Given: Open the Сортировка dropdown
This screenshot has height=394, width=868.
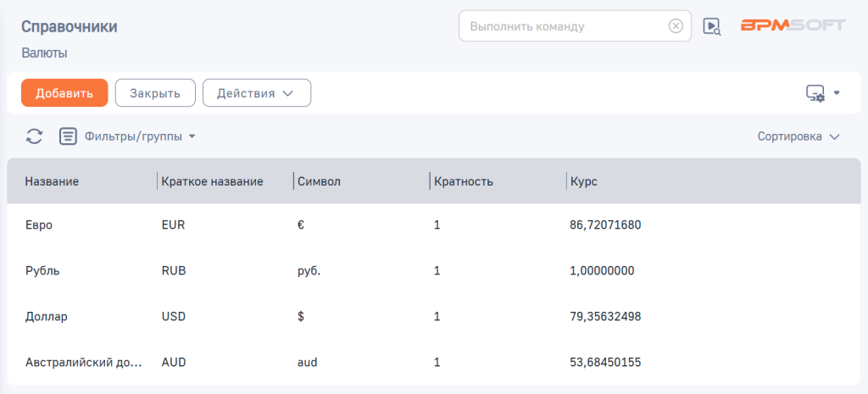Looking at the screenshot, I should tap(798, 136).
